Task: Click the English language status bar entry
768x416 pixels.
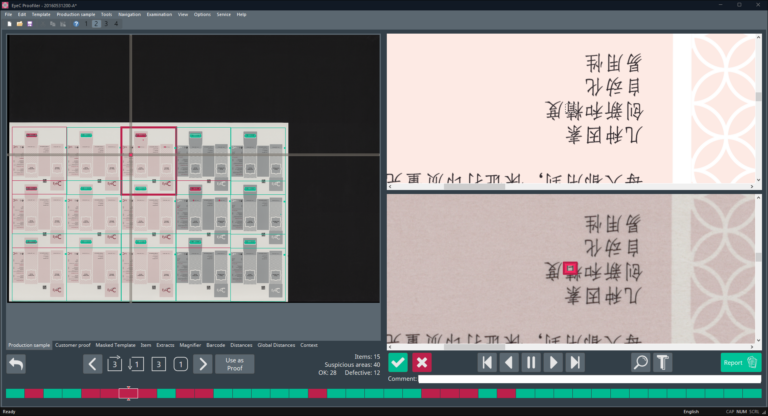Action: 691,412
